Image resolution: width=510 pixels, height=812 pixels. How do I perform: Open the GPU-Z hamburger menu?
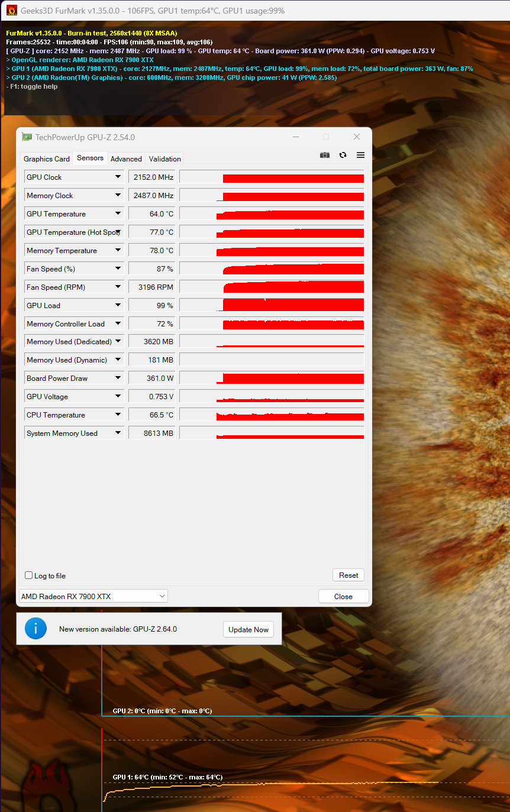click(360, 155)
